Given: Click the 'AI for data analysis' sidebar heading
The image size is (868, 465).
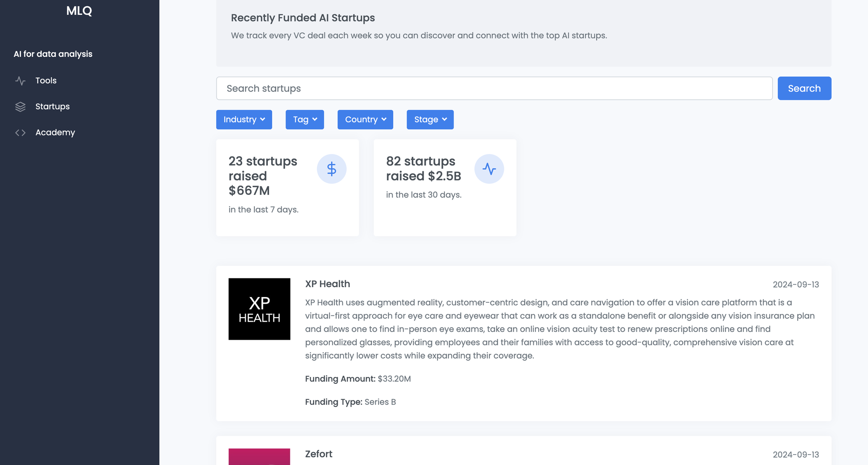Looking at the screenshot, I should click(x=53, y=54).
